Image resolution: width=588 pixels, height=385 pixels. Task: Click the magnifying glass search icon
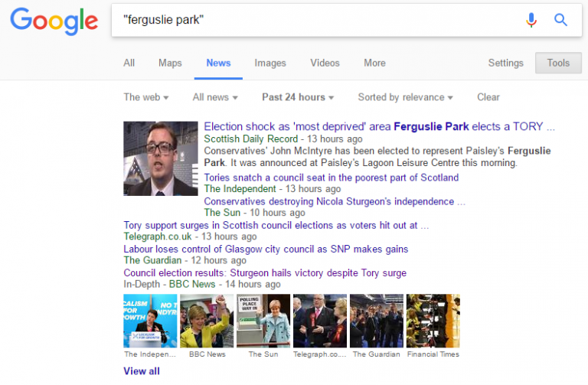[x=561, y=20]
